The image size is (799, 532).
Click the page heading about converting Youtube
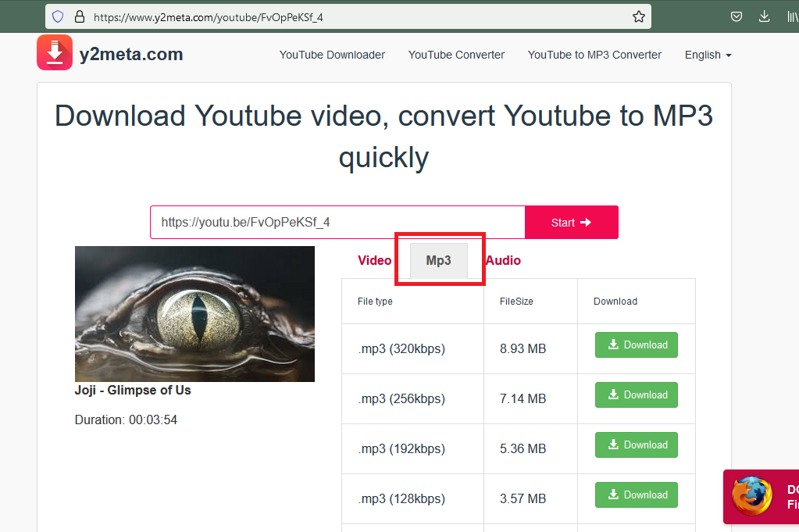coord(383,136)
